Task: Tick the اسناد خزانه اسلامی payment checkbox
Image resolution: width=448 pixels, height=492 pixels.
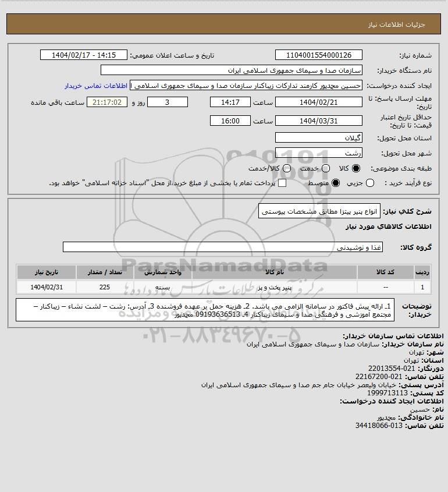Action: pyautogui.click(x=282, y=183)
